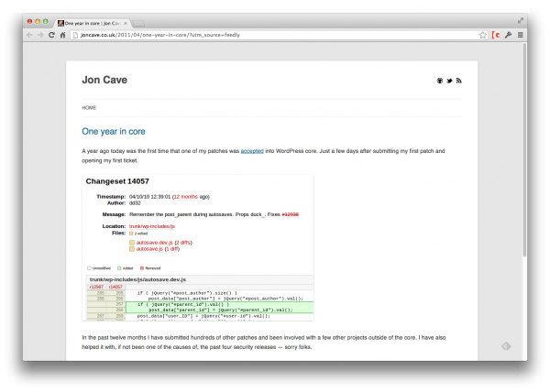Follow the 'accepted' link

(252, 151)
